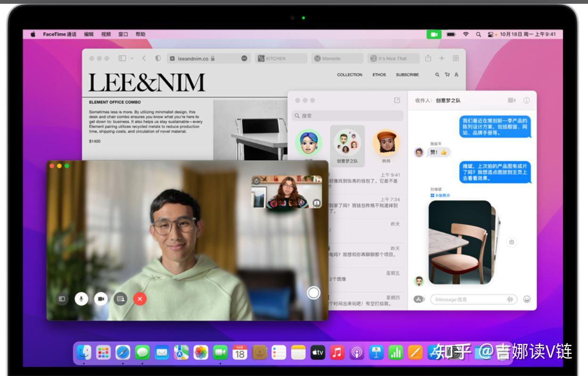Viewport: 588px width, 376px height.
Task: Take Live Photo in FaceTime
Action: [x=314, y=293]
